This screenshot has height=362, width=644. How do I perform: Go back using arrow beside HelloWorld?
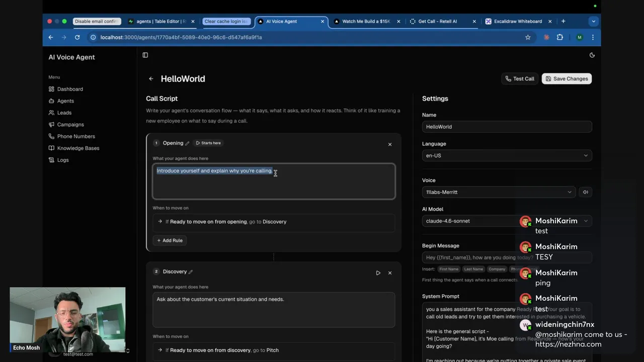pos(151,78)
